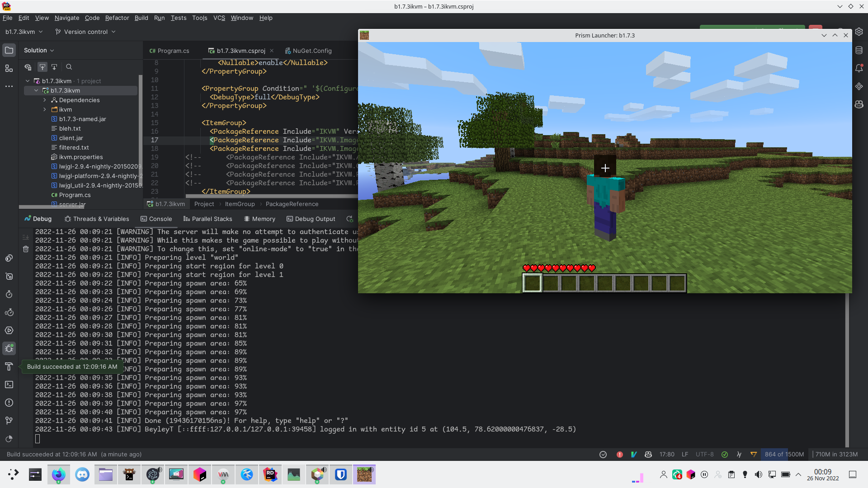Screen dimensions: 868x488
Task: Clear the console output with trash icon
Action: tap(26, 249)
